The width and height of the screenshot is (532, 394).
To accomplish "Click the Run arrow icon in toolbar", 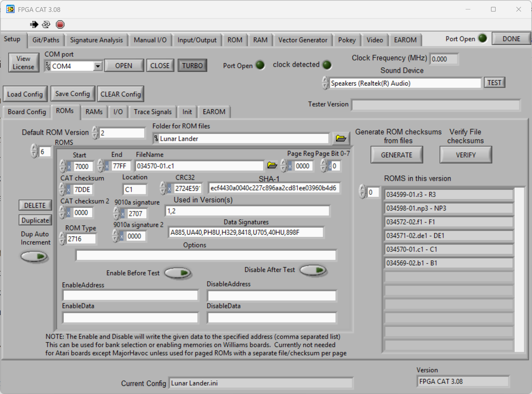I will (x=34, y=24).
